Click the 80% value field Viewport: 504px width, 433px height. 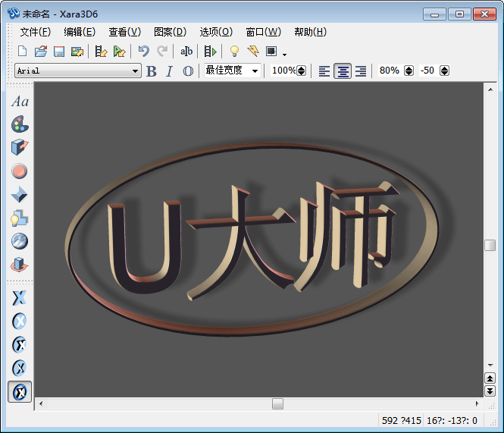390,71
